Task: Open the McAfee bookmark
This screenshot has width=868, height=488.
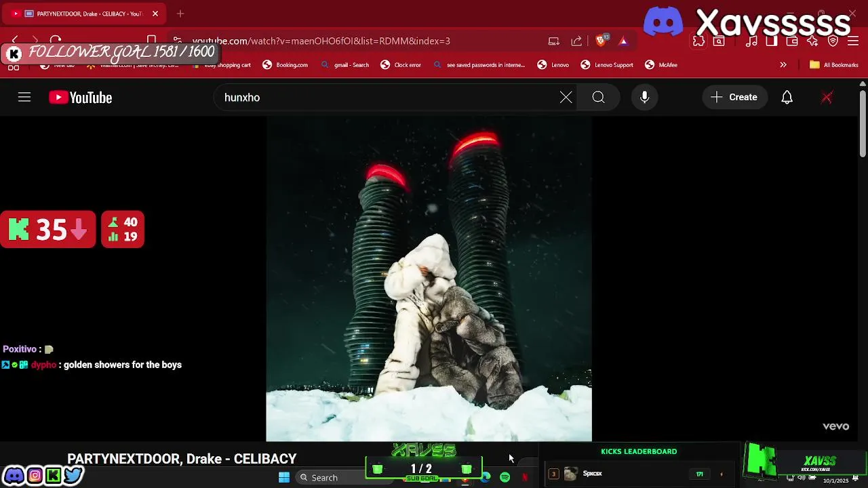Action: click(661, 65)
